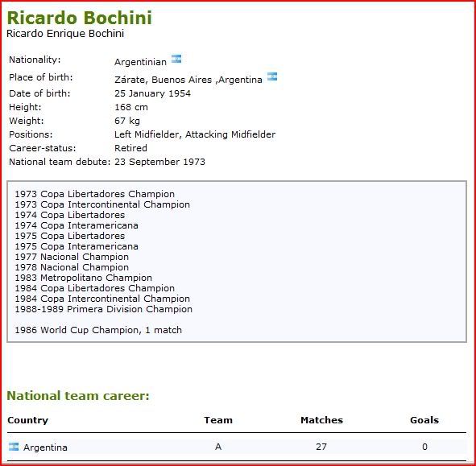
Task: Select the Argentina country name in table
Action: pos(46,447)
